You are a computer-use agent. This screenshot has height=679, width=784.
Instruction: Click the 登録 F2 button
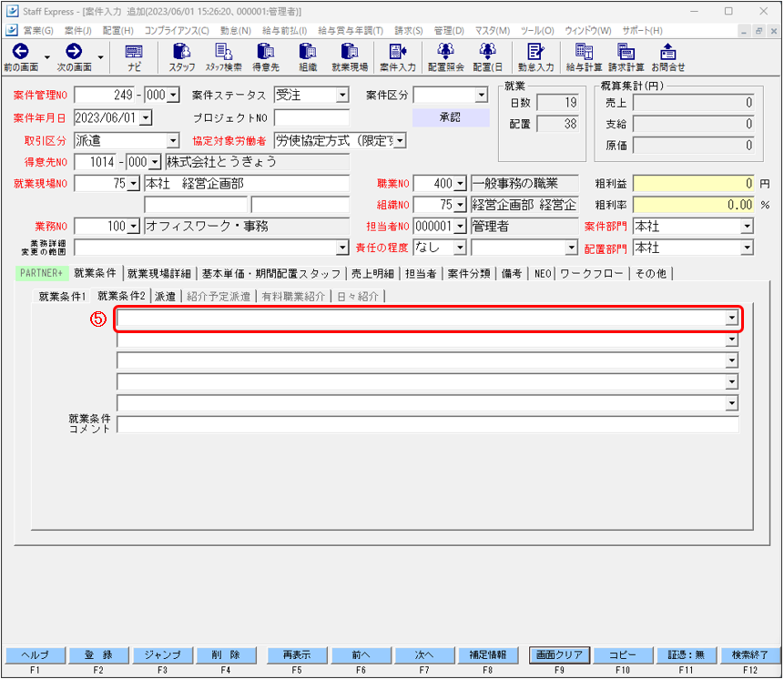pos(98,655)
